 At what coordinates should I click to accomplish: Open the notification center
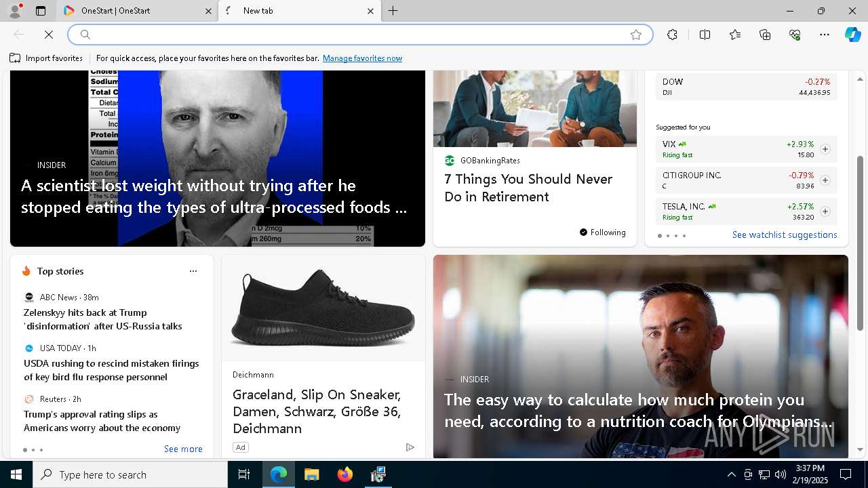[846, 474]
